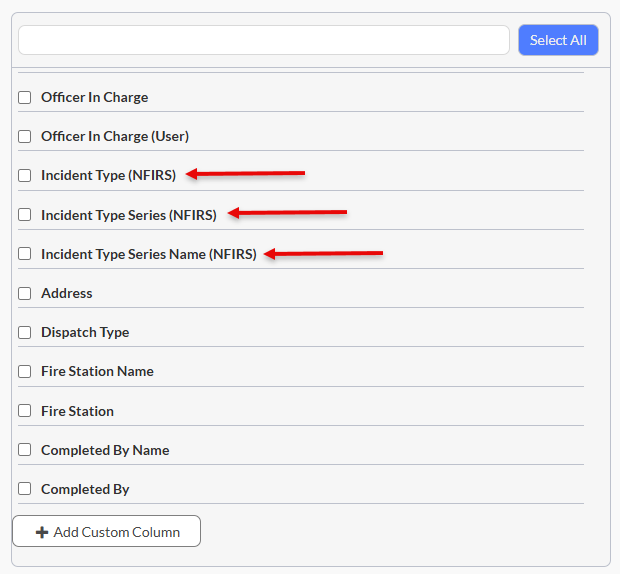Enable the Officer In Charge (User) checkbox

(25, 136)
